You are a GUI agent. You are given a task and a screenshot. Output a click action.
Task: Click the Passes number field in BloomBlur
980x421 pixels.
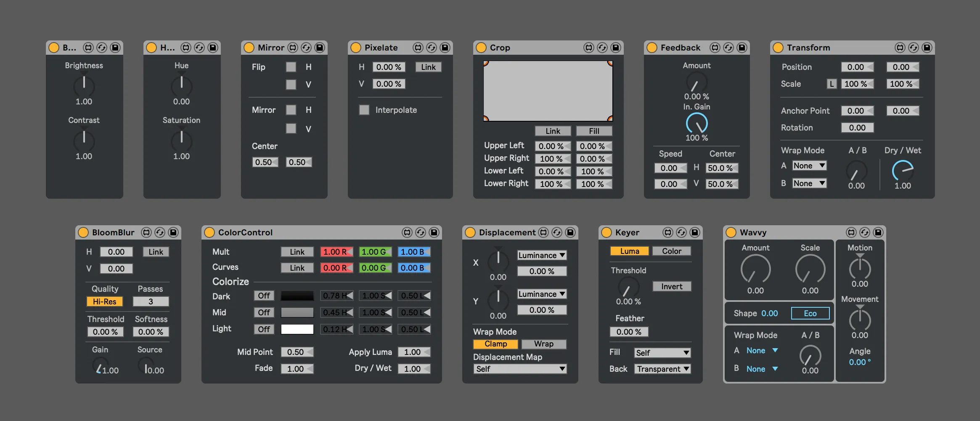(x=151, y=301)
